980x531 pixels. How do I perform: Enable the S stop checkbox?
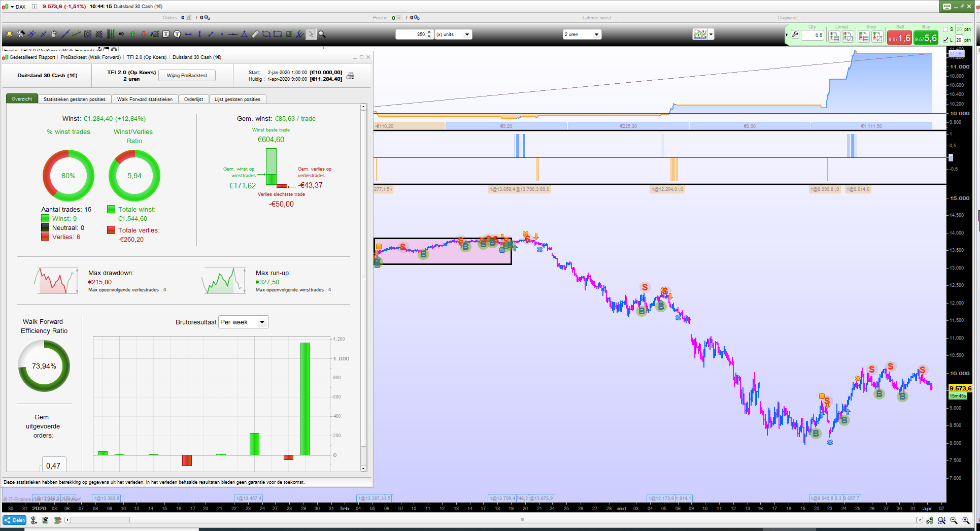[x=945, y=29]
